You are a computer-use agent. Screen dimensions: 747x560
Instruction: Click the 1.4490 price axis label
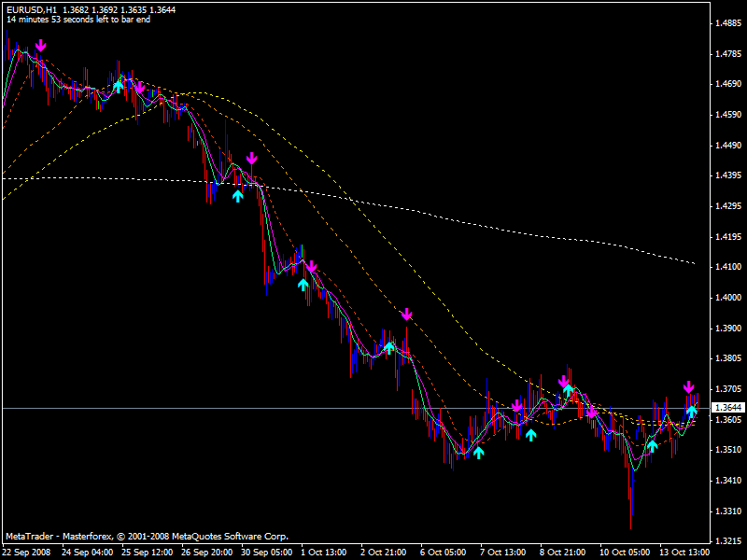[x=728, y=146]
